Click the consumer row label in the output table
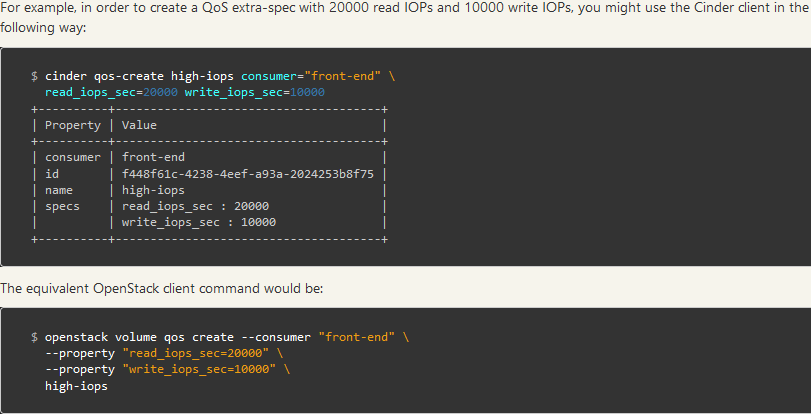This screenshot has width=811, height=414. coord(72,157)
